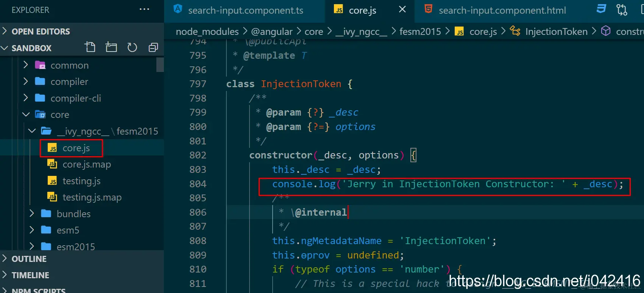
Task: Click the console.log statement on line 804
Action: click(448, 184)
